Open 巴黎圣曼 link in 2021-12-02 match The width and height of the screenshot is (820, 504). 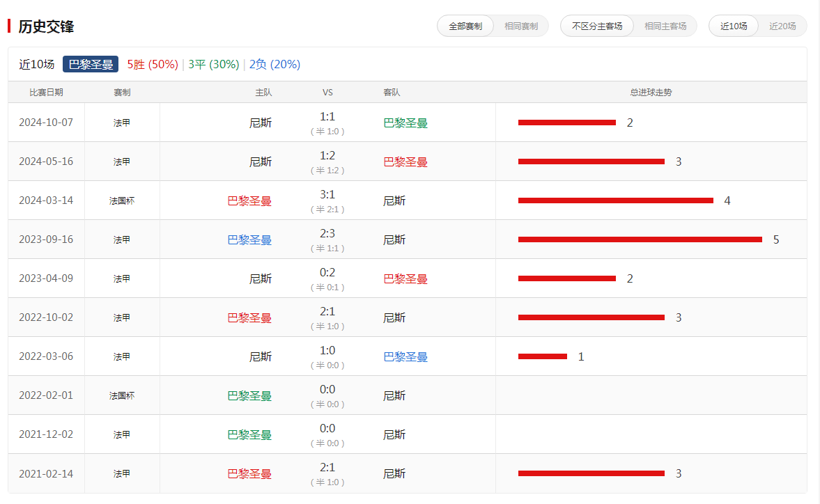[249, 434]
